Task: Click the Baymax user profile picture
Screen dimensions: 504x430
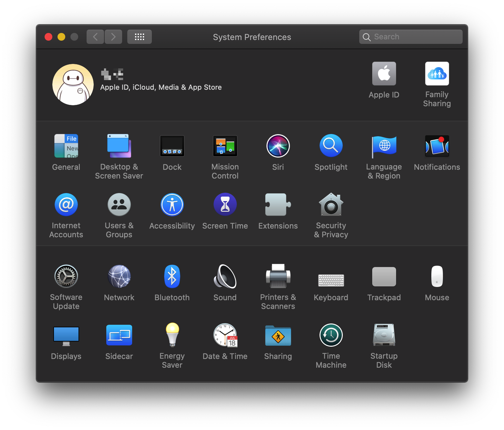Action: 73,85
